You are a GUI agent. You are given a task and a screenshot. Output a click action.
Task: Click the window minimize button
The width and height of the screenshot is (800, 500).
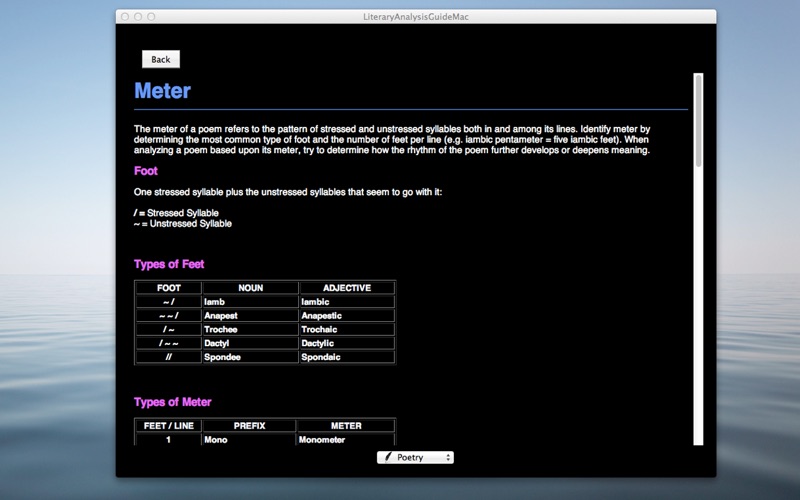point(138,17)
